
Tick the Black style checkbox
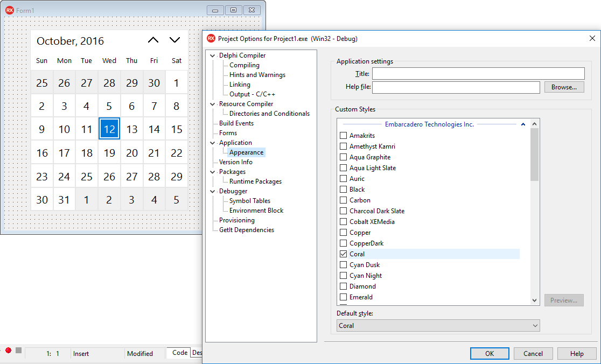pyautogui.click(x=344, y=190)
